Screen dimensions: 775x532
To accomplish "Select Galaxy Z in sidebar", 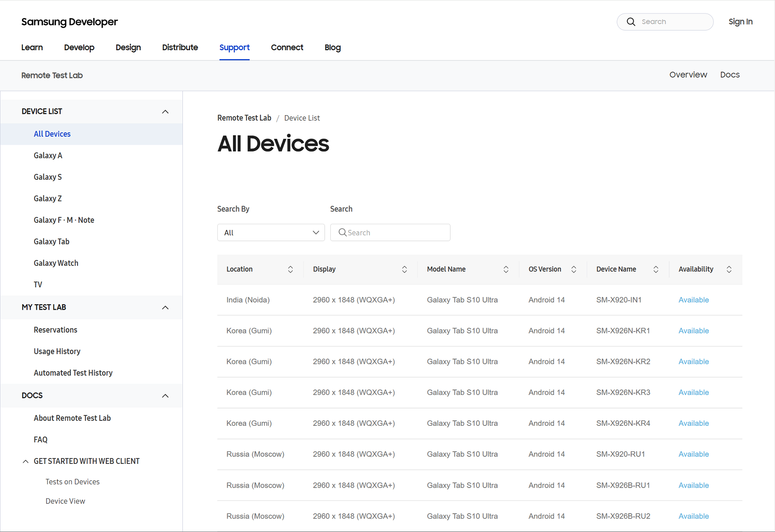I will [48, 199].
